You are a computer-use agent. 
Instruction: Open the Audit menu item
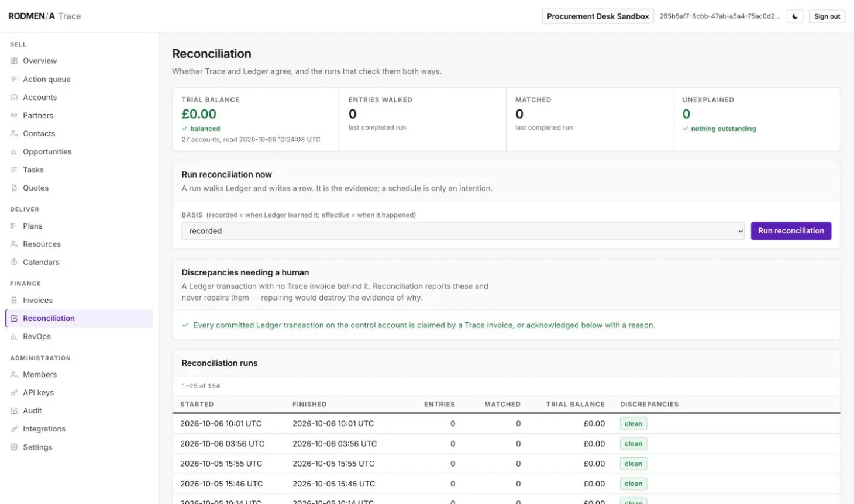(x=80, y=410)
